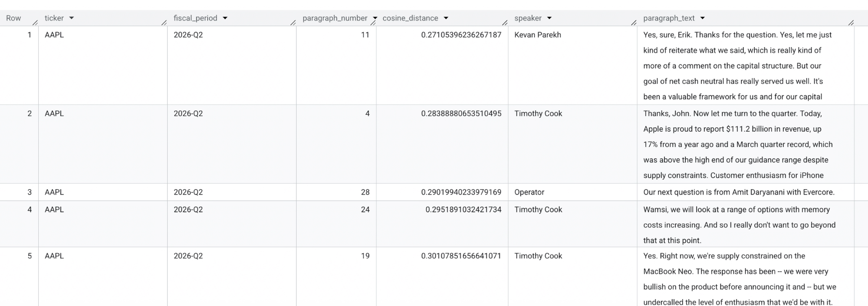Click paragraph number 24
This screenshot has width=868, height=306.
(365, 209)
